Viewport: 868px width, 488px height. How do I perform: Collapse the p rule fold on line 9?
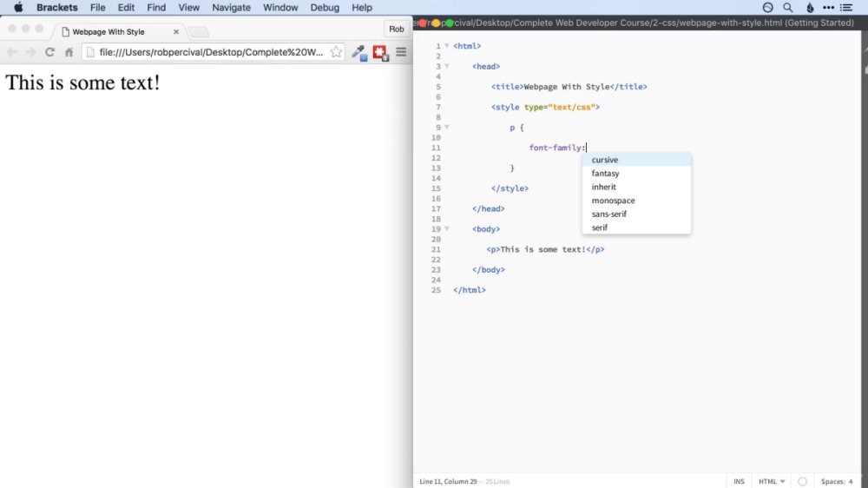pyautogui.click(x=447, y=128)
